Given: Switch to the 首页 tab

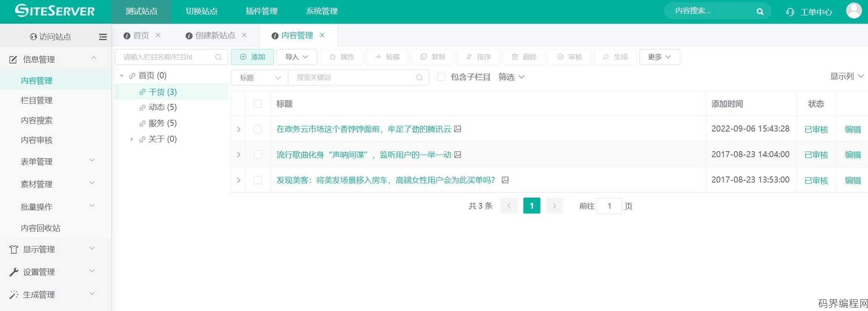Looking at the screenshot, I should [x=141, y=35].
